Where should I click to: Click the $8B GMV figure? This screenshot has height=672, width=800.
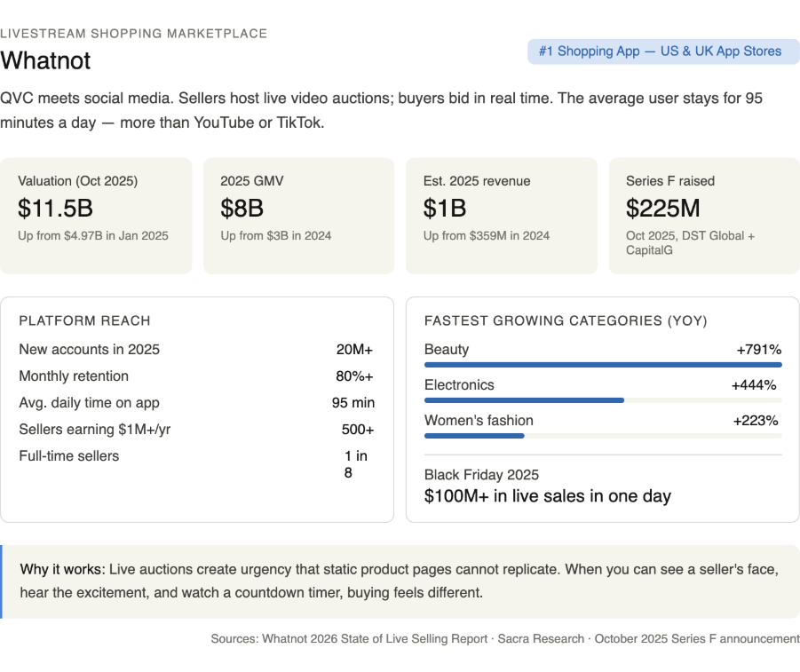click(x=242, y=209)
